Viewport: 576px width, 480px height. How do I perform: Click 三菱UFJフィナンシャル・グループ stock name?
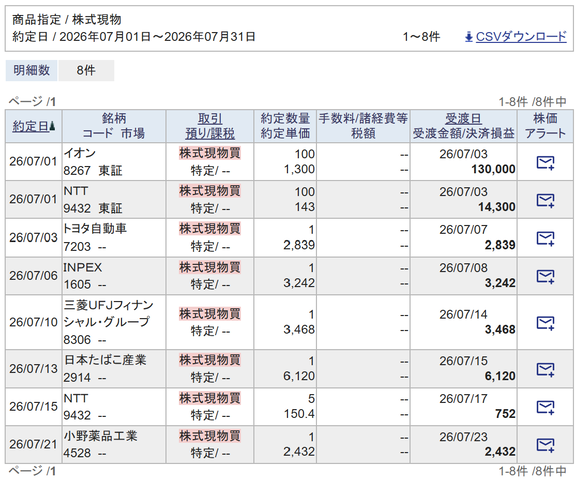108,313
